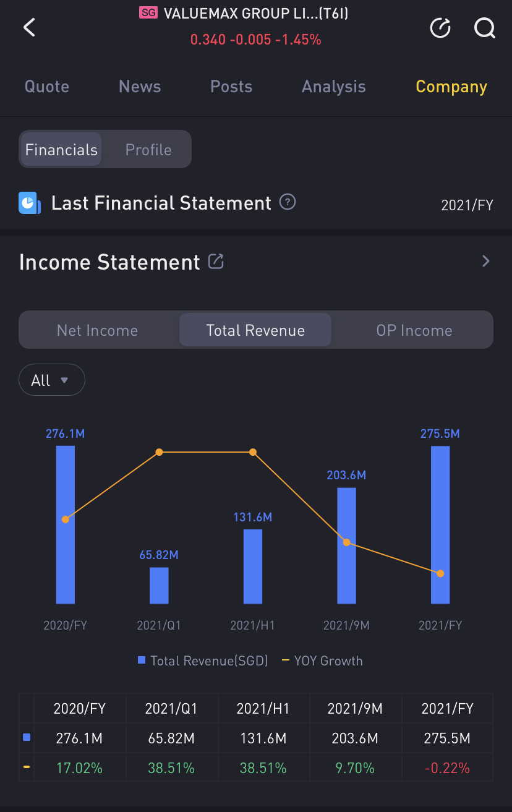Tap the 2021/9M revenue bar
The image size is (512, 812).
point(346,545)
